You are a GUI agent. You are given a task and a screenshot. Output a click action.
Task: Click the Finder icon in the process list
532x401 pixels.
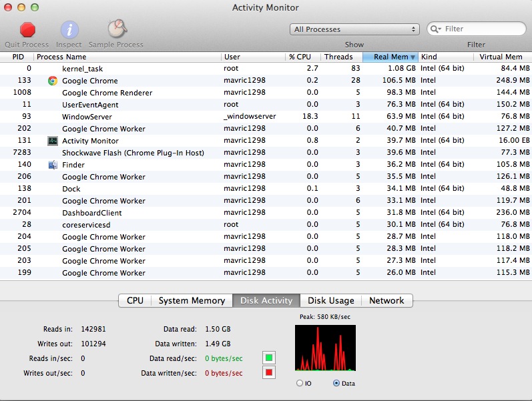point(53,165)
